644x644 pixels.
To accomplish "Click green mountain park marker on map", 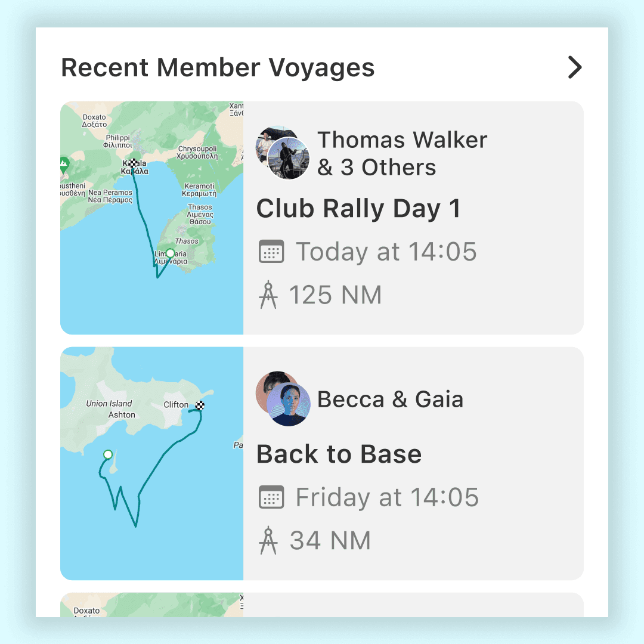I will coord(64,165).
